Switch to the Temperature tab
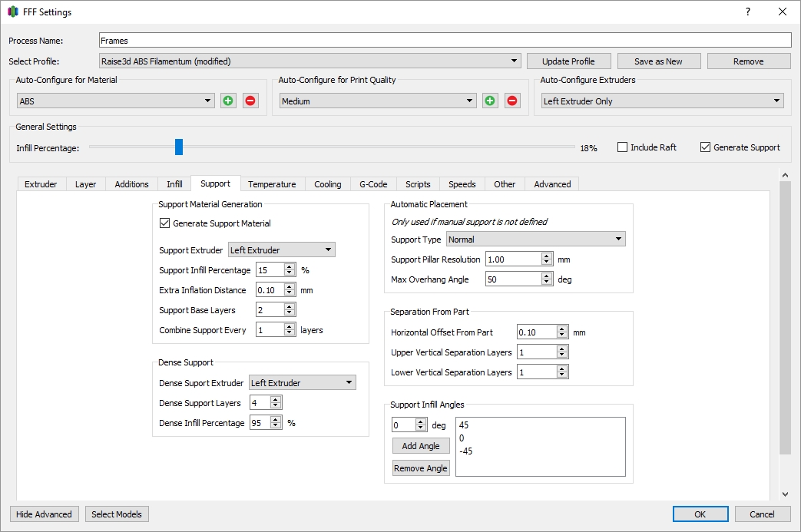Screen dimensions: 801x532 [x=272, y=183]
